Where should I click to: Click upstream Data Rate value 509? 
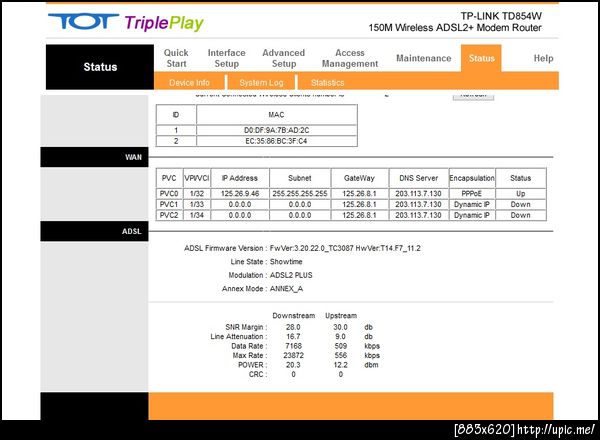[x=341, y=346]
